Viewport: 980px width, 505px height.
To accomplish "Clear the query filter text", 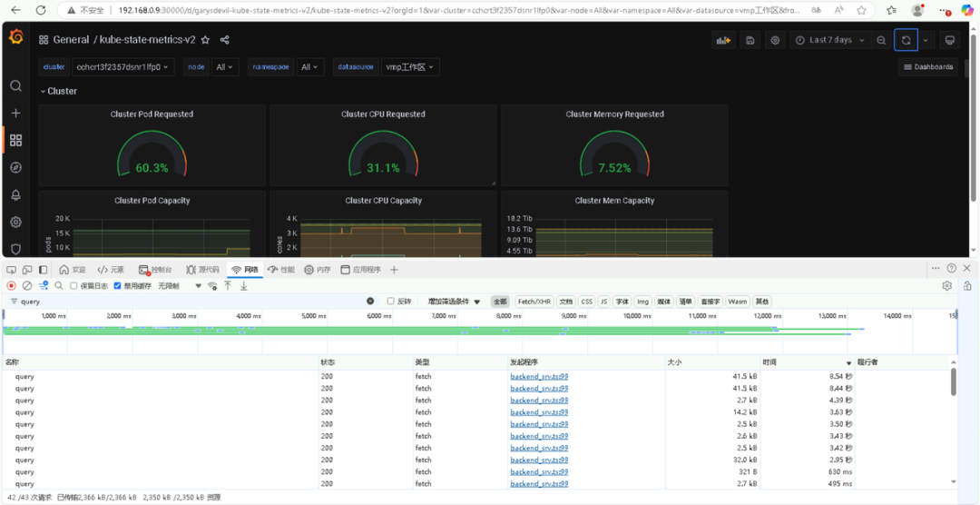I will coord(370,301).
